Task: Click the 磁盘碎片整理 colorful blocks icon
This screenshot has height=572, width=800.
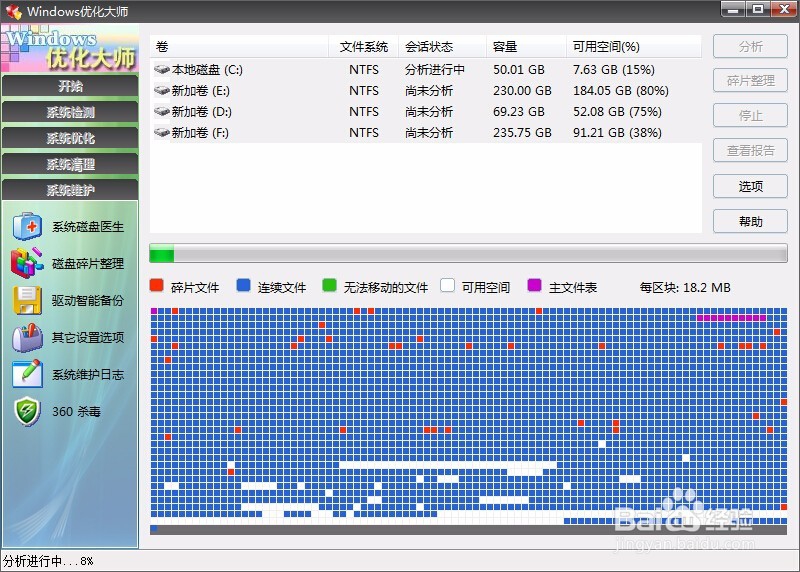Action: pos(27,263)
